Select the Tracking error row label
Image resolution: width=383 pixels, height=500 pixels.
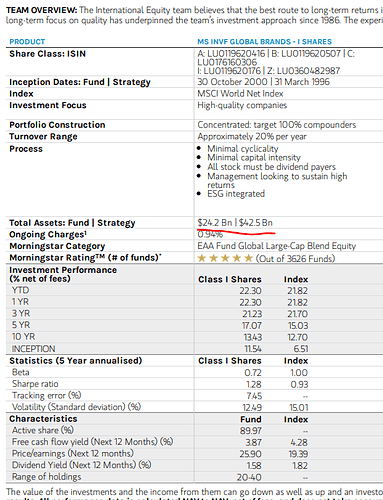pos(47,396)
